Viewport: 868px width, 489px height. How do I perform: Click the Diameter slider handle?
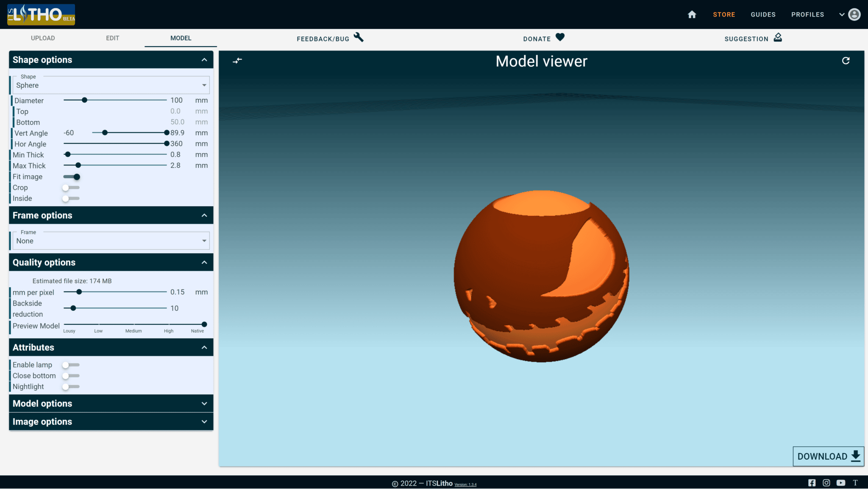(x=84, y=100)
